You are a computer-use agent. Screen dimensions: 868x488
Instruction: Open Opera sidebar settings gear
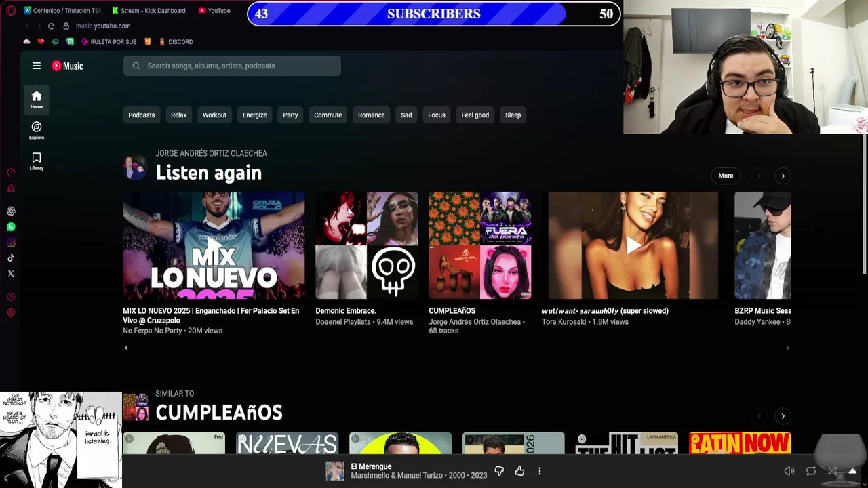(x=11, y=312)
